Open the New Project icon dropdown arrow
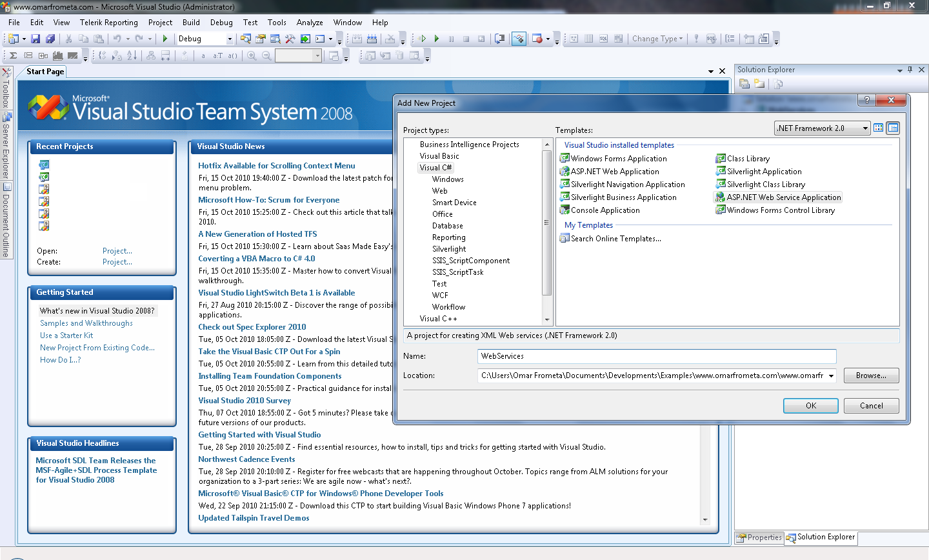 (x=24, y=39)
